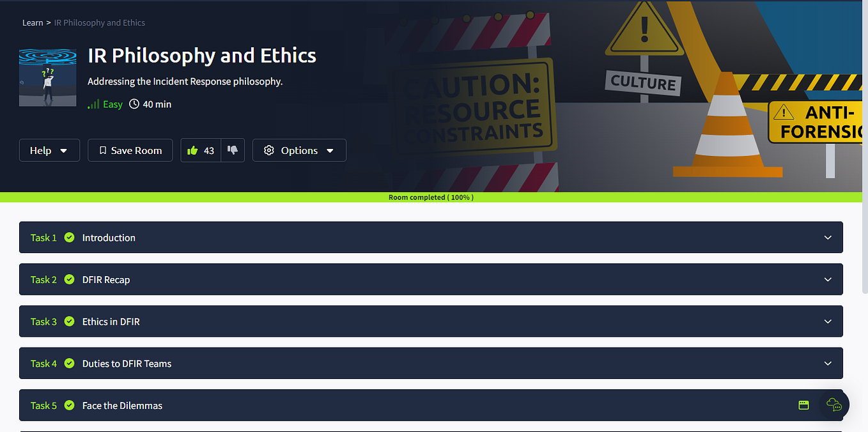Image resolution: width=868 pixels, height=432 pixels.
Task: Click the bookmark icon inside Save Room
Action: click(x=104, y=150)
